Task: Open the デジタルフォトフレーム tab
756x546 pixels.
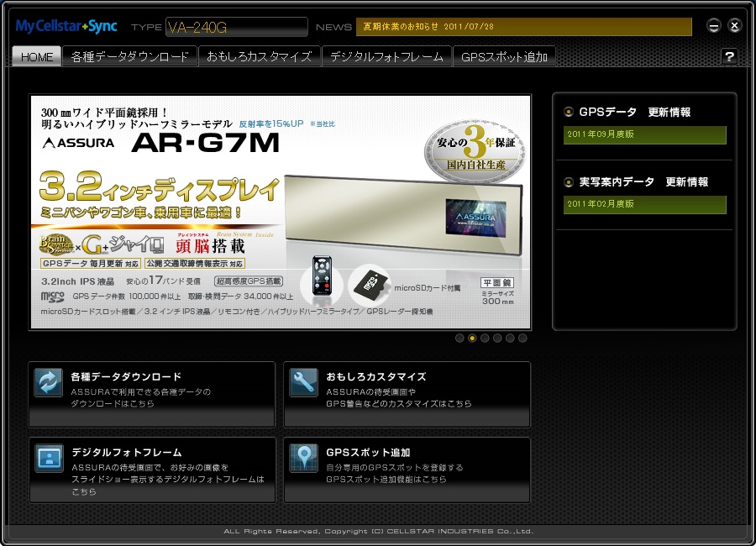Action: click(386, 56)
